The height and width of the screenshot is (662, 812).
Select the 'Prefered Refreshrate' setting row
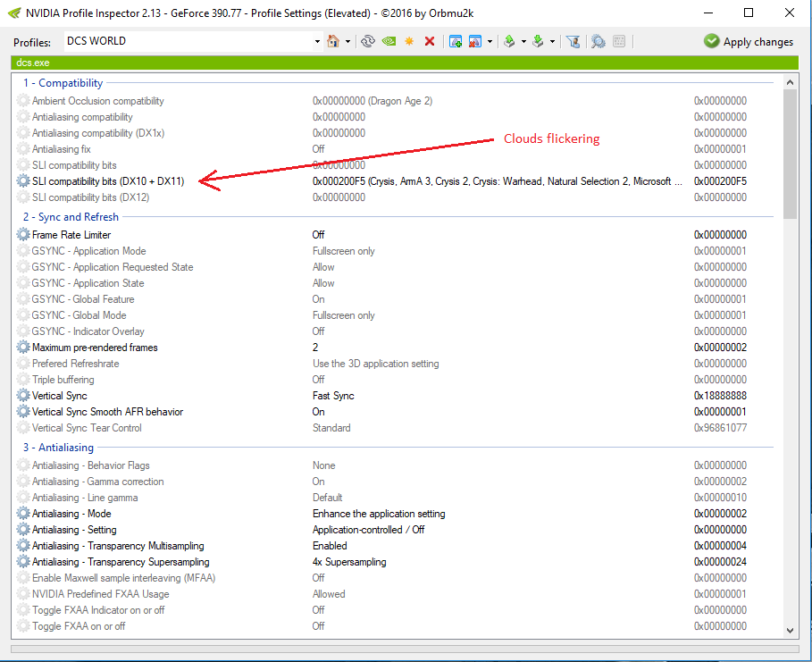pyautogui.click(x=396, y=363)
